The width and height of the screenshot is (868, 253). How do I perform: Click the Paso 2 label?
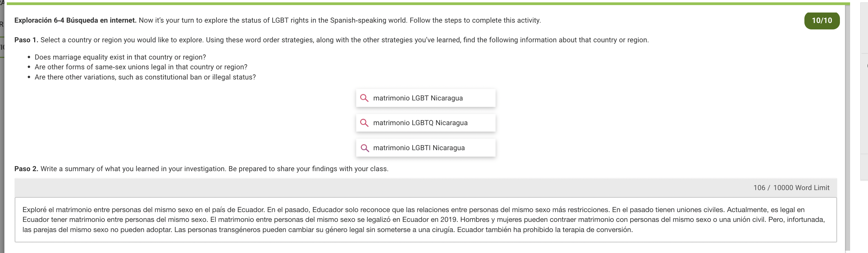26,169
